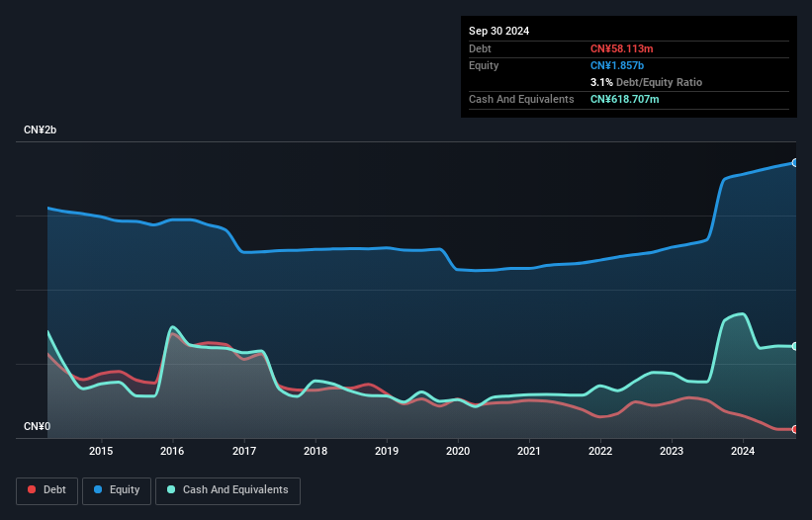Select the red Debt endpoint marker at Sep 2024
This screenshot has height=520, width=812.
[795, 429]
